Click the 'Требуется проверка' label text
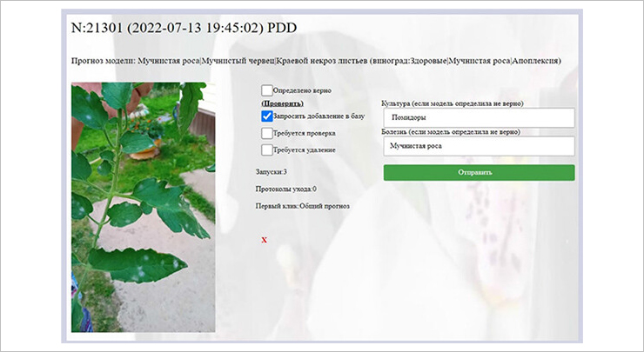 coord(304,133)
